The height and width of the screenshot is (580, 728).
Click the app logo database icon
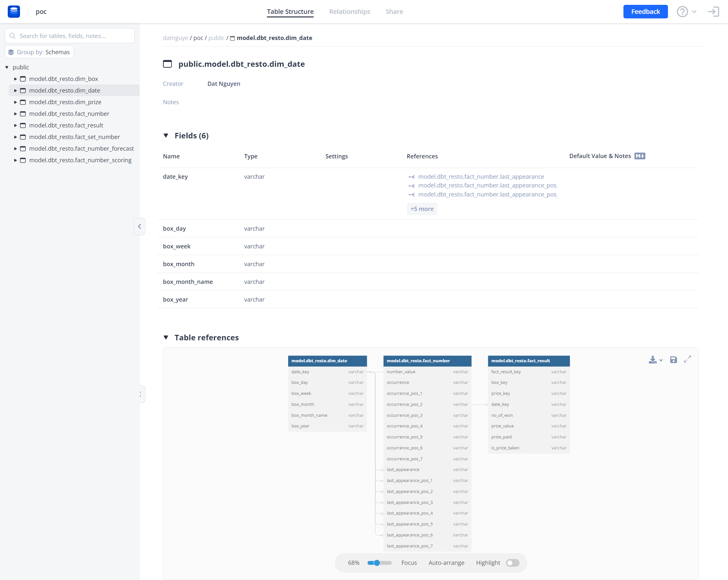click(x=14, y=11)
